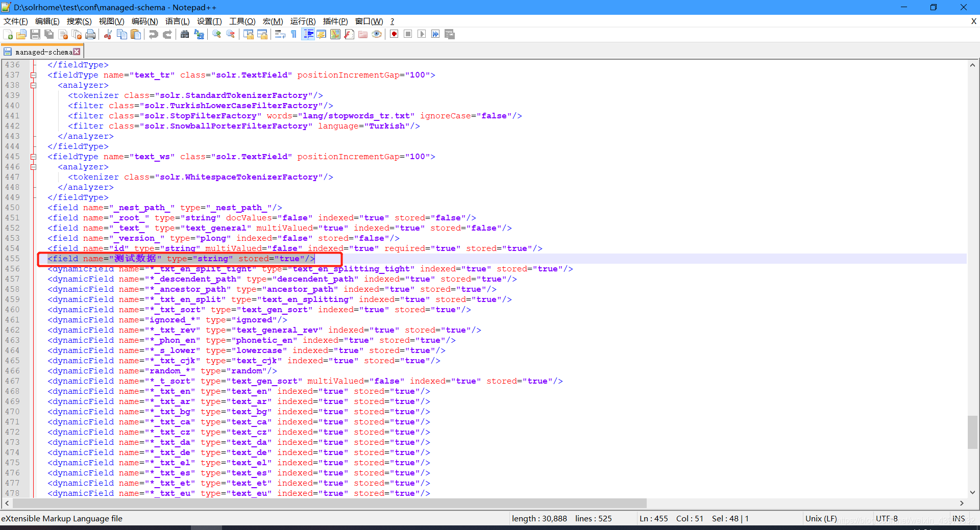Zoom in using magnifier plus icon
The image size is (980, 530).
pyautogui.click(x=217, y=34)
